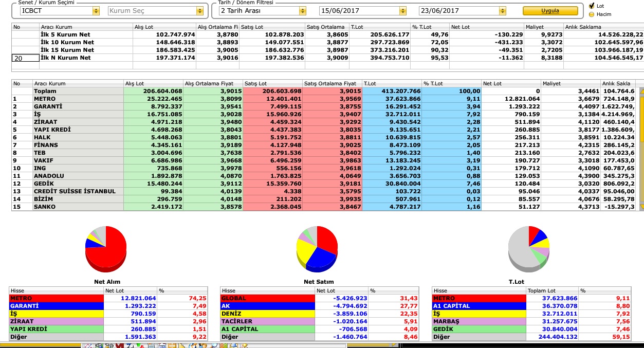Select CREDIT SUISSE İSTANBUL row
This screenshot has width=644, height=348.
click(x=324, y=191)
